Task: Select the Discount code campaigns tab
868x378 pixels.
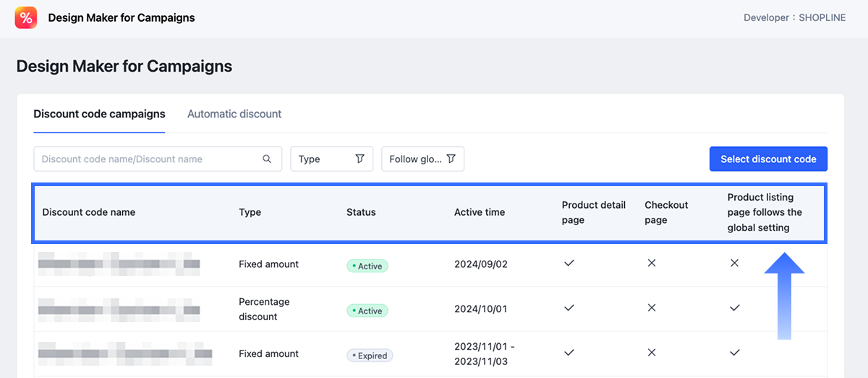Action: pyautogui.click(x=99, y=114)
